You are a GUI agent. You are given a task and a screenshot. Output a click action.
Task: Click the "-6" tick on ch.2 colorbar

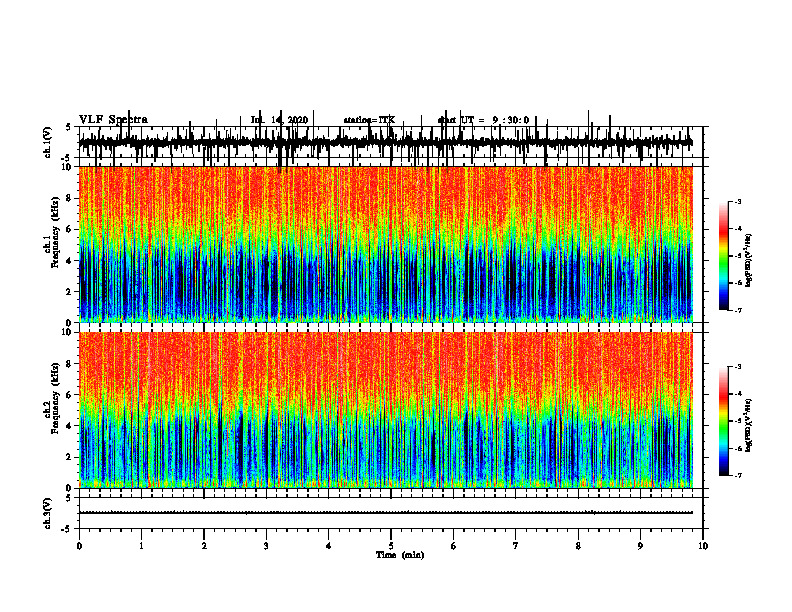(737, 448)
